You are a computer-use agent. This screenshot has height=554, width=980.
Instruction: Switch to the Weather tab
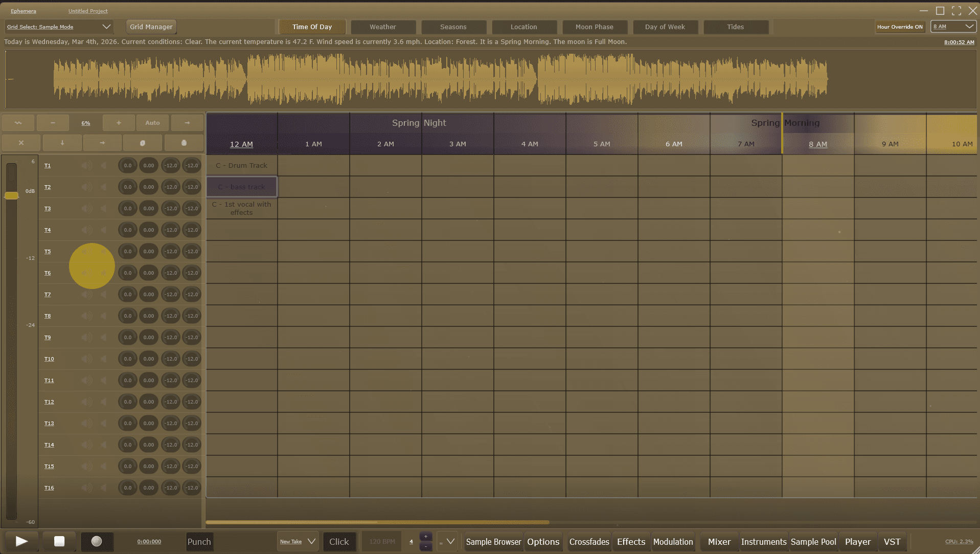pyautogui.click(x=383, y=27)
